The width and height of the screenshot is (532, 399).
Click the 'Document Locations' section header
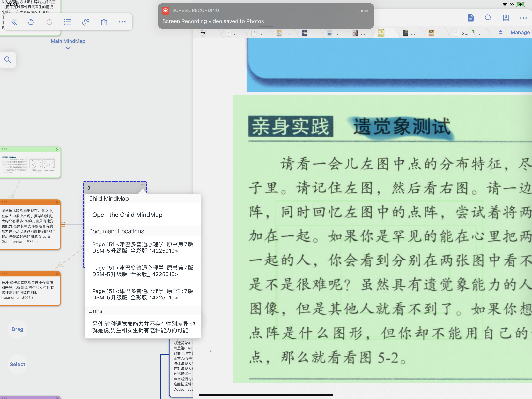coord(143,231)
